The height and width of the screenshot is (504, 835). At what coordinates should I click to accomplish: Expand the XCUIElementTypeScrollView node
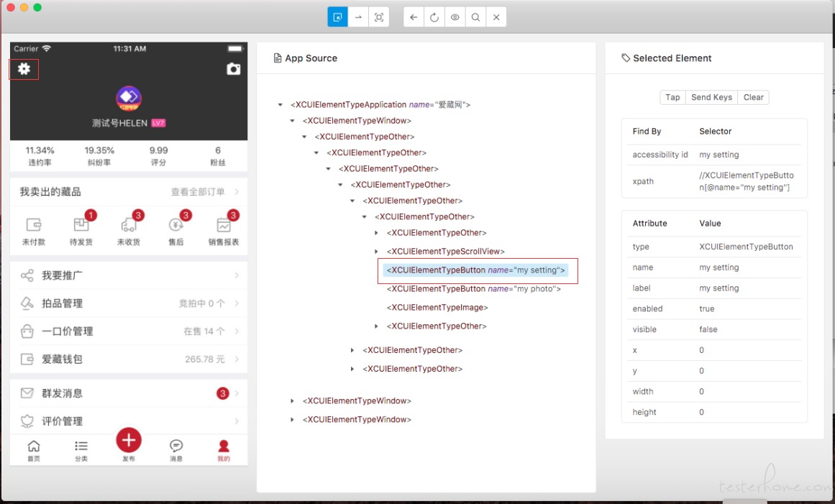click(376, 251)
